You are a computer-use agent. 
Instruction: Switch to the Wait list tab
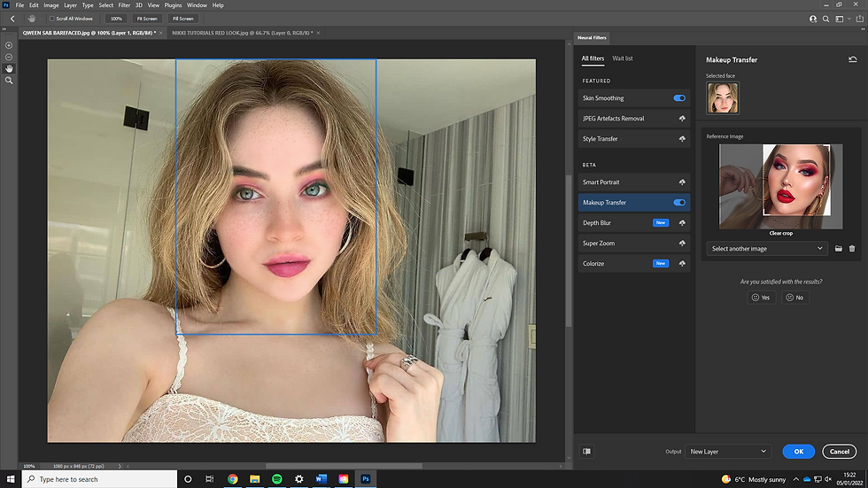(x=623, y=58)
